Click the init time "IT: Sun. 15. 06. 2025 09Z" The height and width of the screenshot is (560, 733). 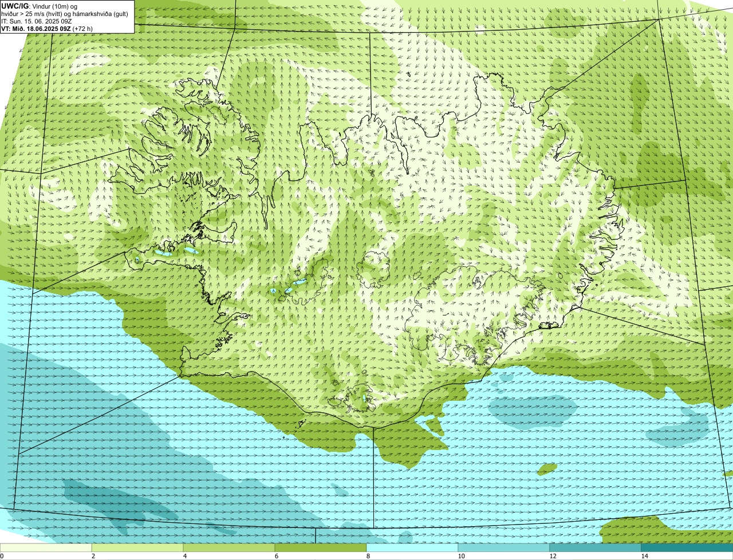tap(37, 21)
